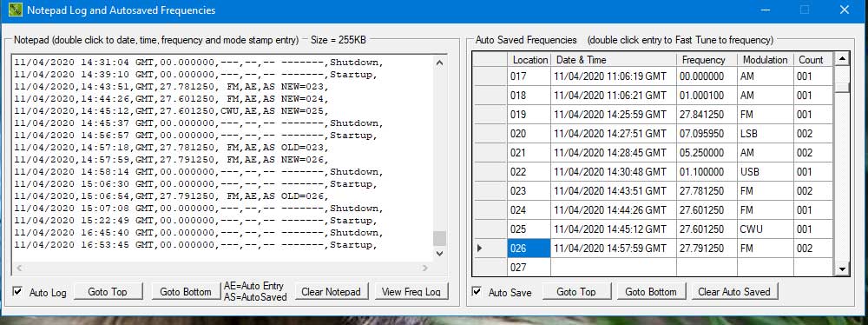Click row header for location 017
This screenshot has width=868, height=325.
(490, 76)
